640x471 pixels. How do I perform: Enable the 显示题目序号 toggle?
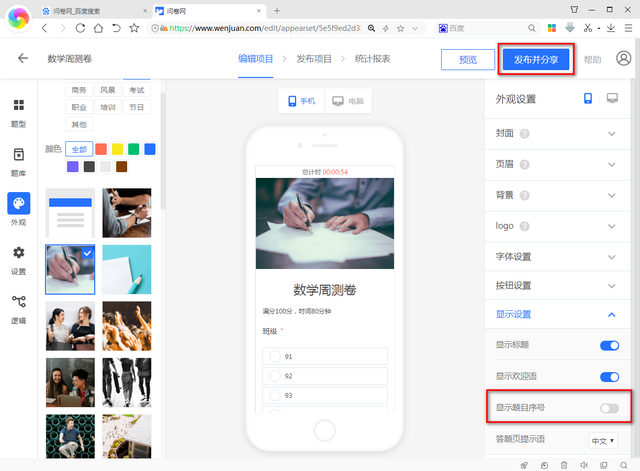(x=609, y=408)
